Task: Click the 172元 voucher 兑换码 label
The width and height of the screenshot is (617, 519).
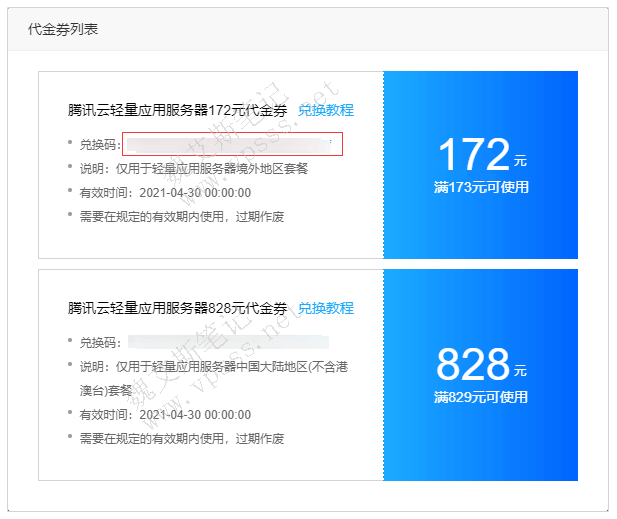Action: click(100, 145)
